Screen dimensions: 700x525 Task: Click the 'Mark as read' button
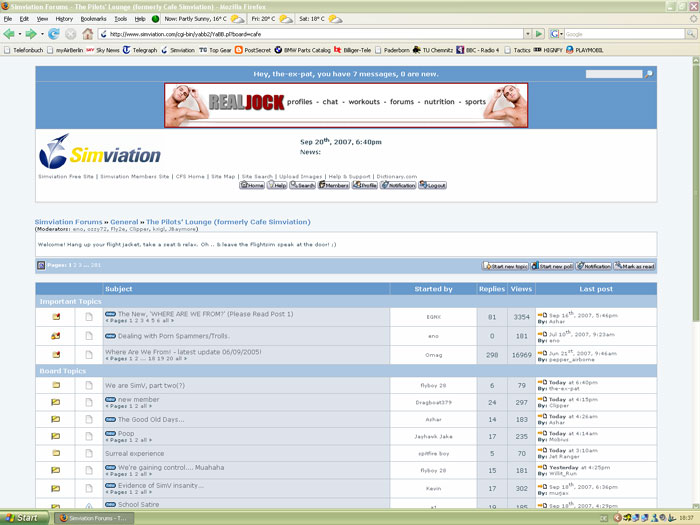(x=636, y=266)
